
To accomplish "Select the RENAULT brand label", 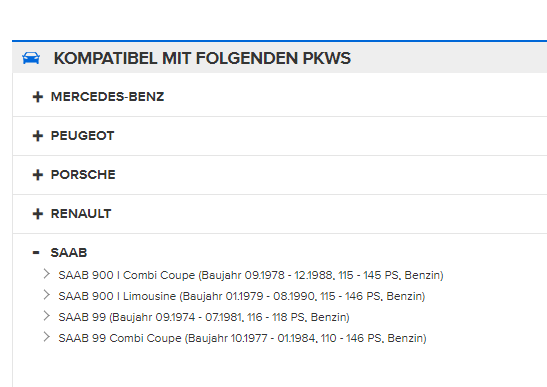I will click(x=81, y=214).
